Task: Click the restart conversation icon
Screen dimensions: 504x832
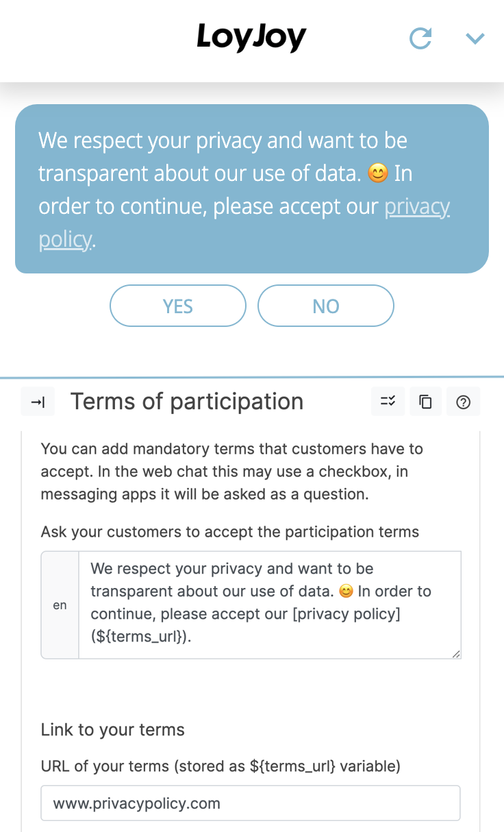Action: (x=420, y=38)
